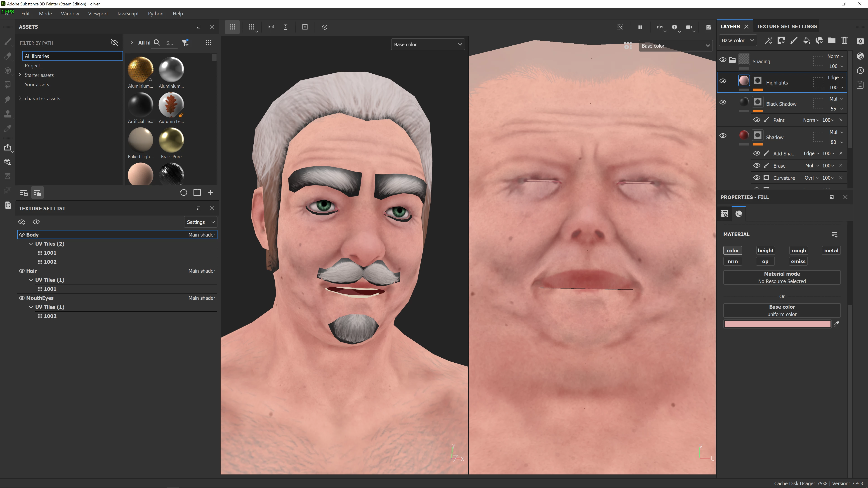Open the Base color dropdown in 3D viewport

click(428, 45)
